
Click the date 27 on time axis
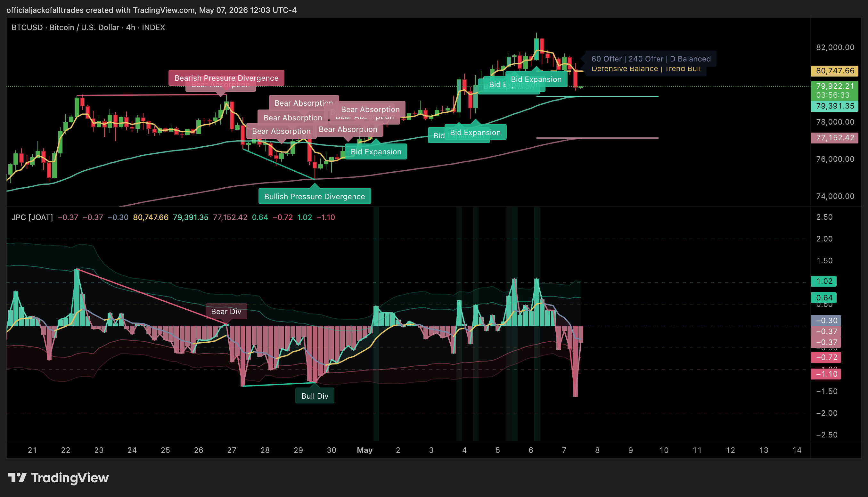(x=232, y=450)
